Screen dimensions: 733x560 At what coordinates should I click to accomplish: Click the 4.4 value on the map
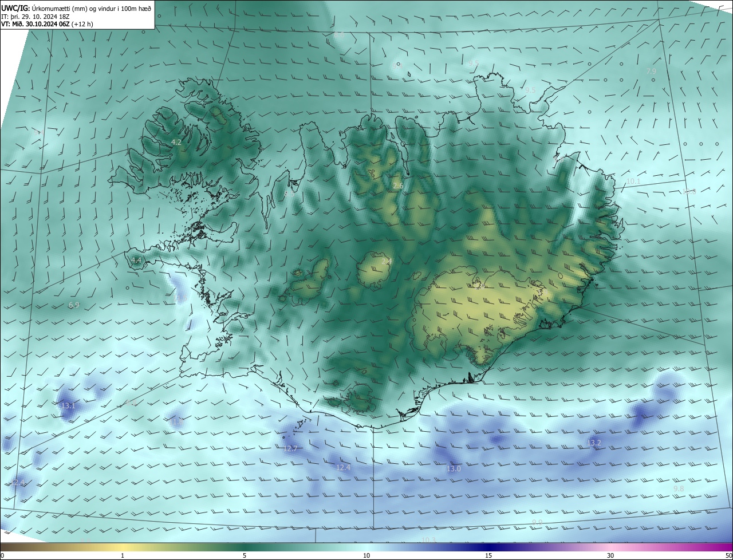point(136,261)
